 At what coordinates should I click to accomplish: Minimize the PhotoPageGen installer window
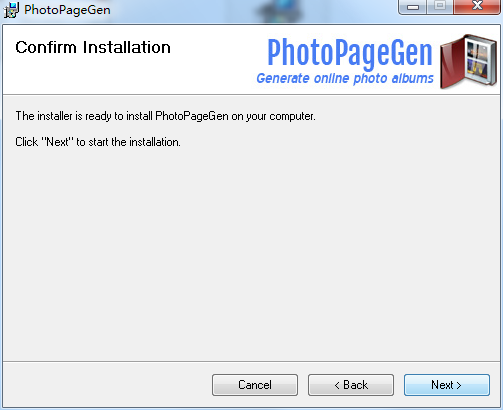[413, 7]
